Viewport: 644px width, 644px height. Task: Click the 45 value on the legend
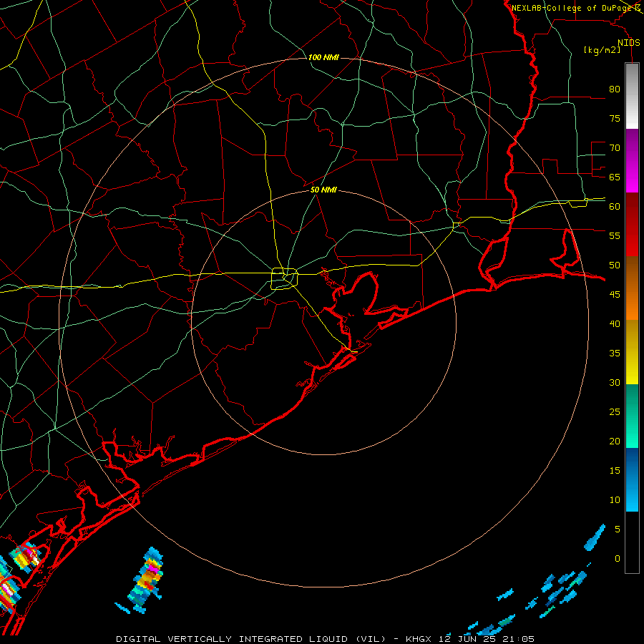coord(615,295)
